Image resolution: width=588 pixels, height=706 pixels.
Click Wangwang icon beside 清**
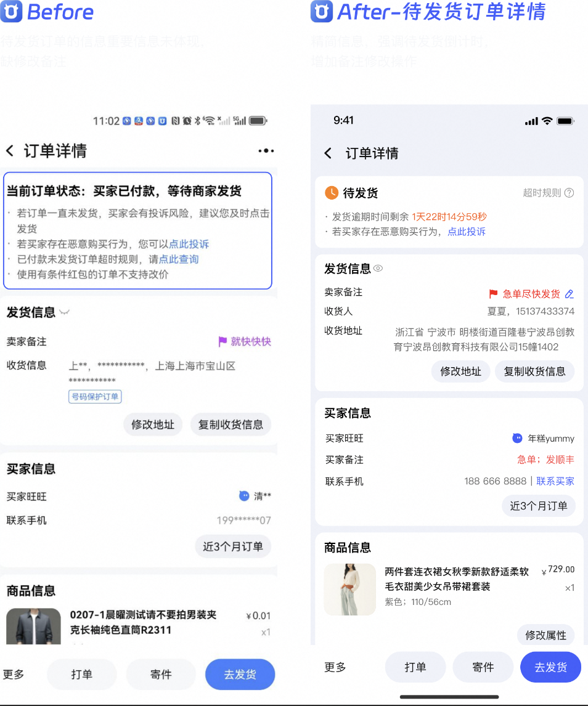(243, 496)
